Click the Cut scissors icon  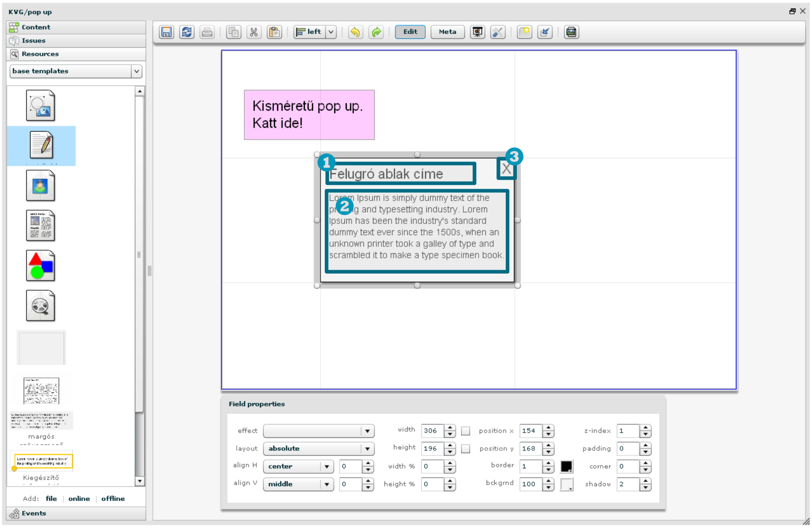click(254, 32)
